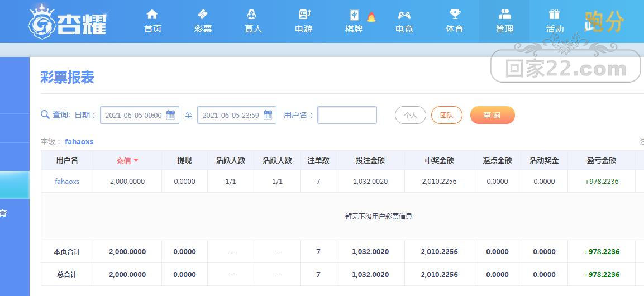Image resolution: width=644 pixels, height=296 pixels.
Task: Open the 棋牌 mahjong tile icon
Action: pos(354,15)
